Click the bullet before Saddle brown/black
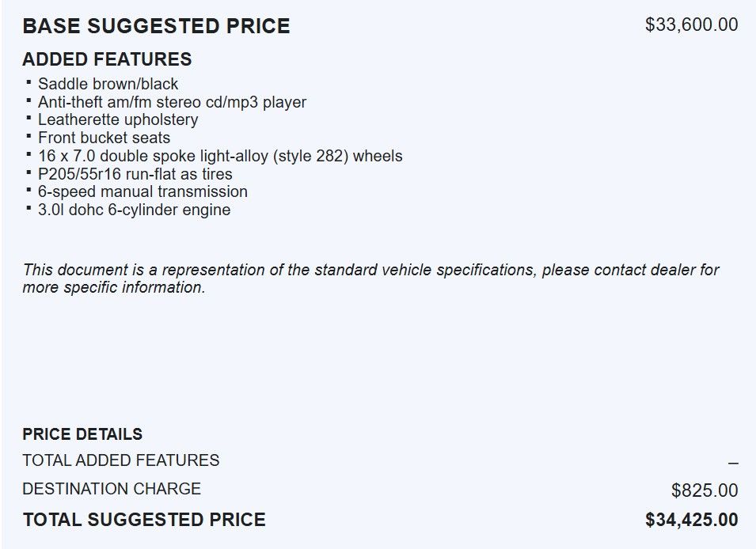The width and height of the screenshot is (756, 549). (x=29, y=82)
